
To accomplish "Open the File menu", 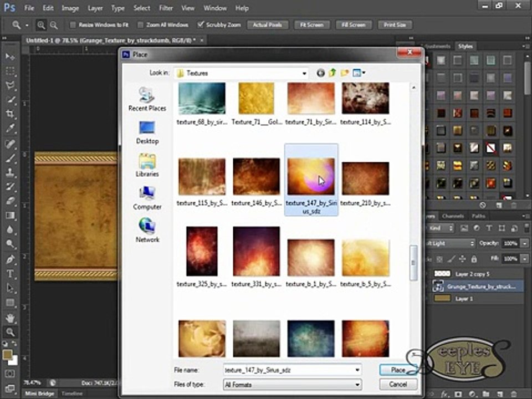I will click(x=29, y=8).
